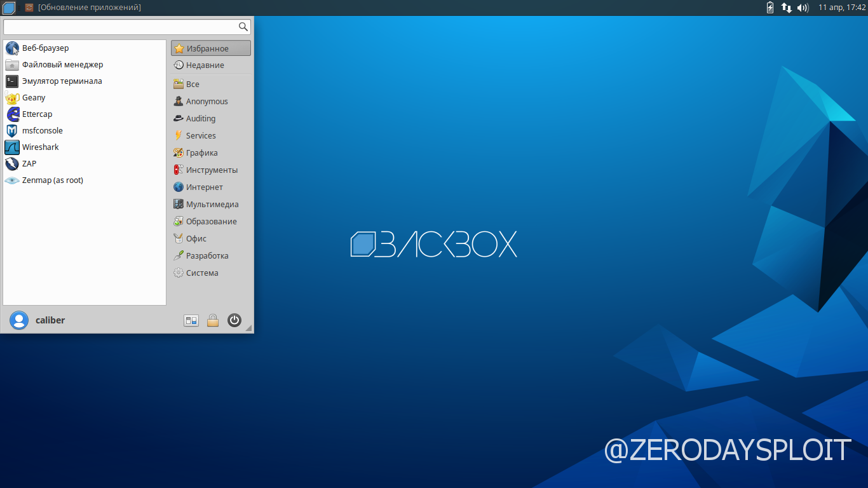The width and height of the screenshot is (868, 488).
Task: Click the Wireshark text label
Action: 41,147
